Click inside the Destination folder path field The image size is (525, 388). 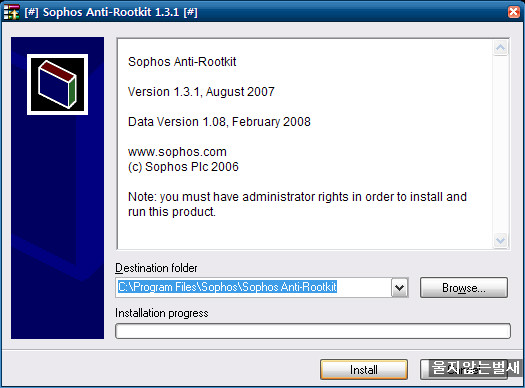[x=253, y=287]
